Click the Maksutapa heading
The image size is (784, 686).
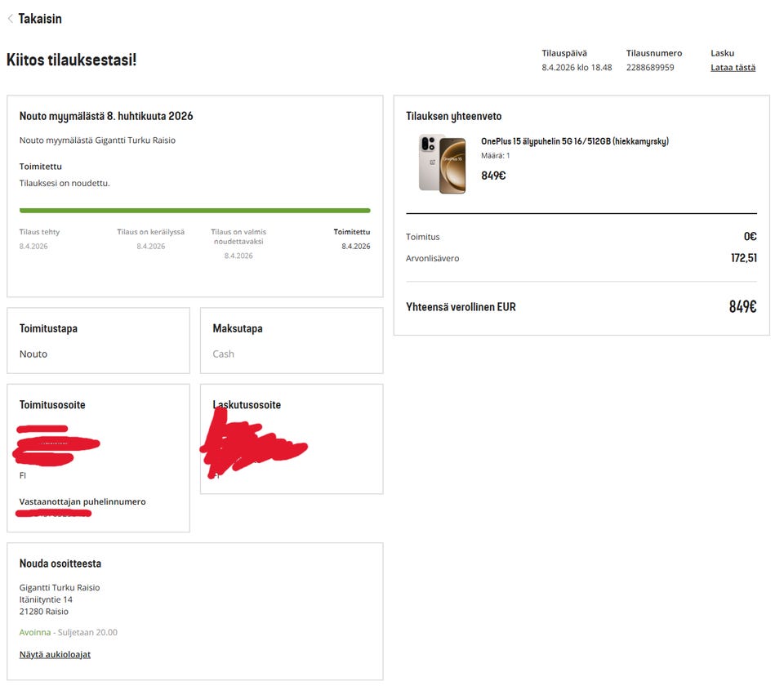tap(238, 328)
